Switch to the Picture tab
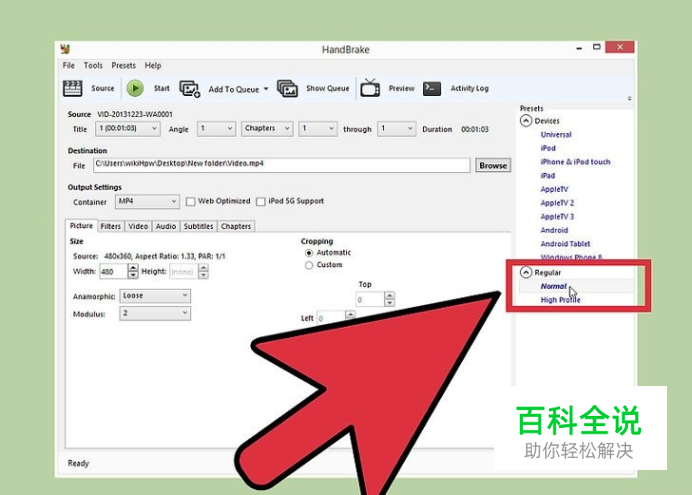This screenshot has width=692, height=495. tap(81, 225)
